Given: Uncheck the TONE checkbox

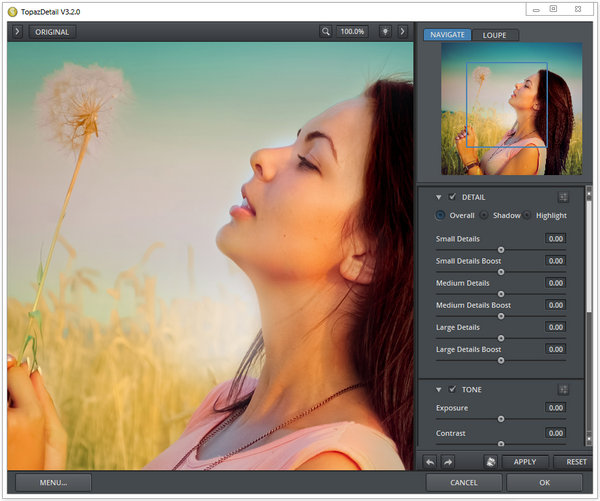Looking at the screenshot, I should coord(453,389).
